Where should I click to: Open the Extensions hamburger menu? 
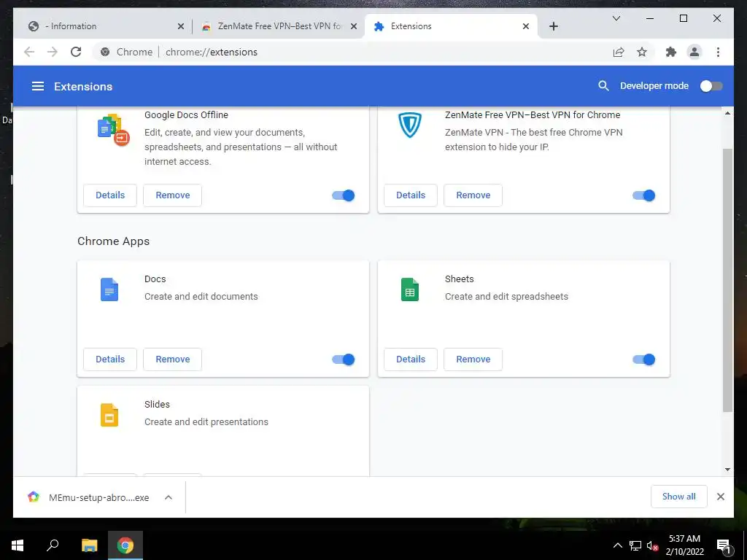(38, 86)
